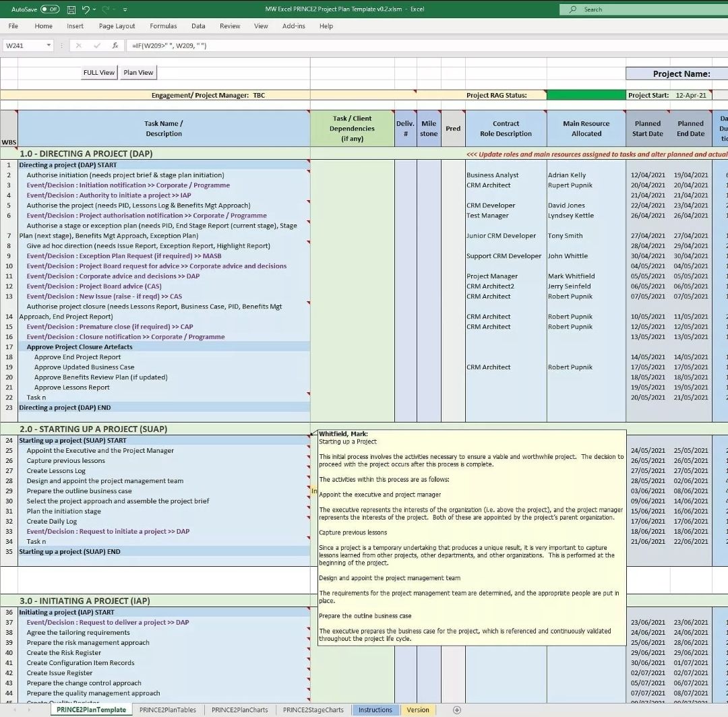Switch to the Instructions sheet tab
Screen dimensions: 728x717
[375, 710]
